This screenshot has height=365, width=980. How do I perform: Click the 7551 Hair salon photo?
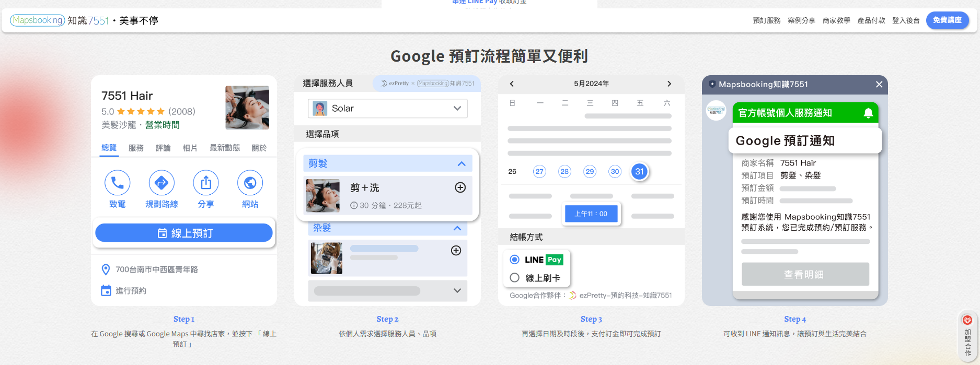[x=247, y=108]
